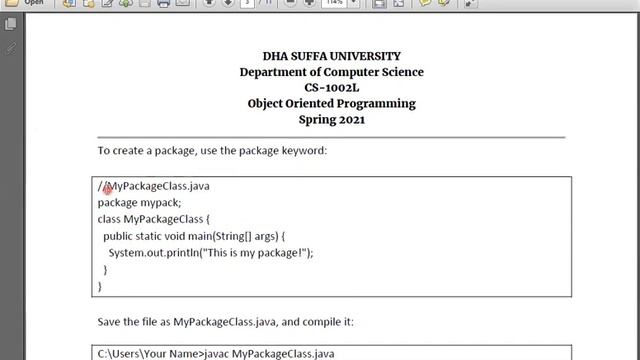
Task: Click the fit one full page icon
Action: point(399,3)
